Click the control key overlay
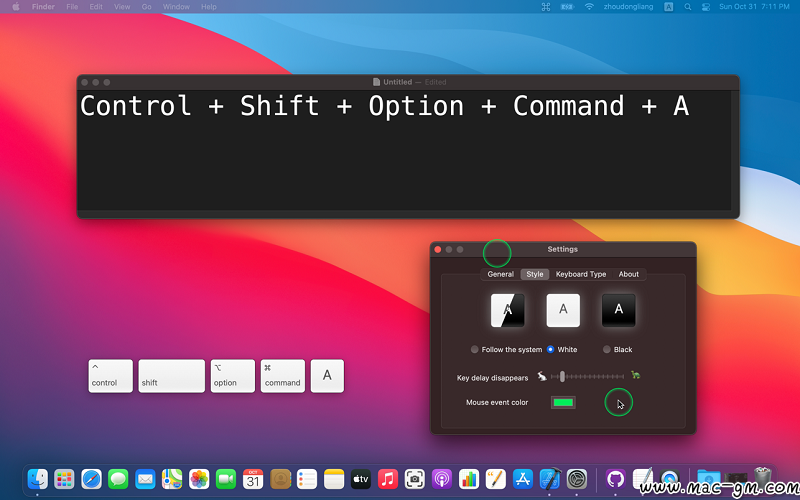This screenshot has height=500, width=800. [110, 376]
